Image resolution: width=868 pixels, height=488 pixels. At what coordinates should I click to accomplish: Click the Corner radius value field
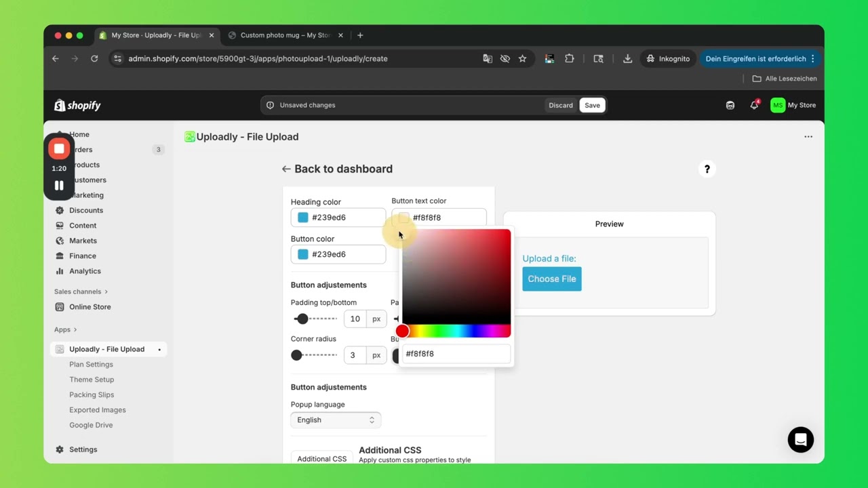[355, 355]
